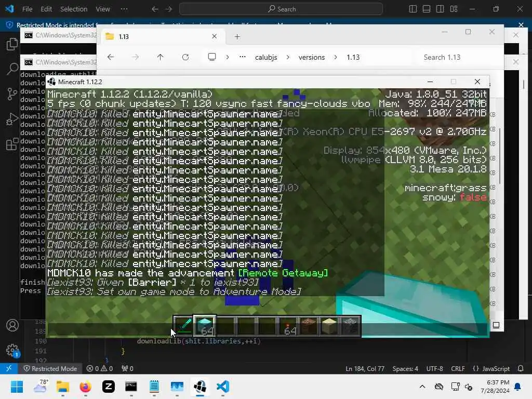Change file encoding UTF-8
Image resolution: width=532 pixels, height=399 pixels.
(434, 368)
